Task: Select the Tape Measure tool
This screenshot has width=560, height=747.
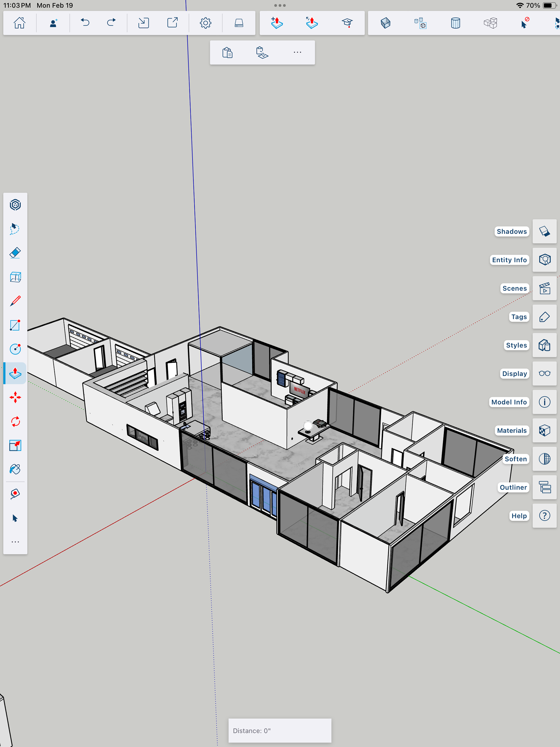Action: [15, 494]
